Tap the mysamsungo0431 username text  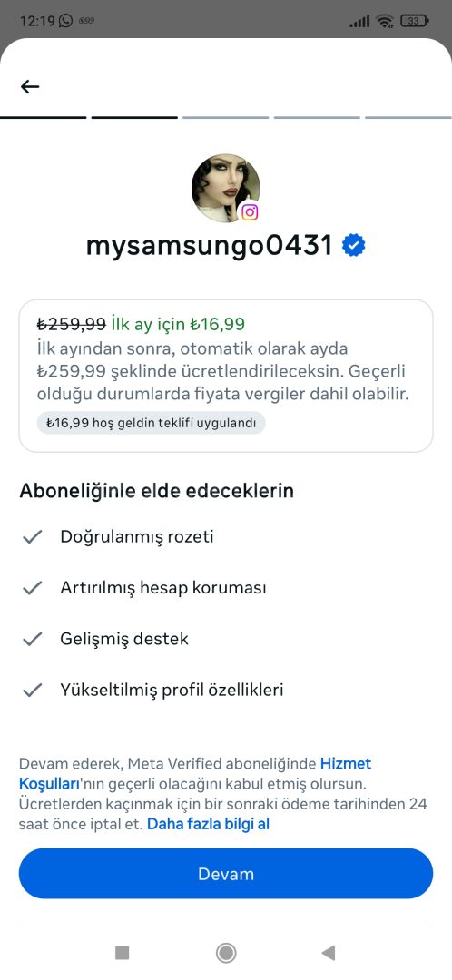(210, 246)
